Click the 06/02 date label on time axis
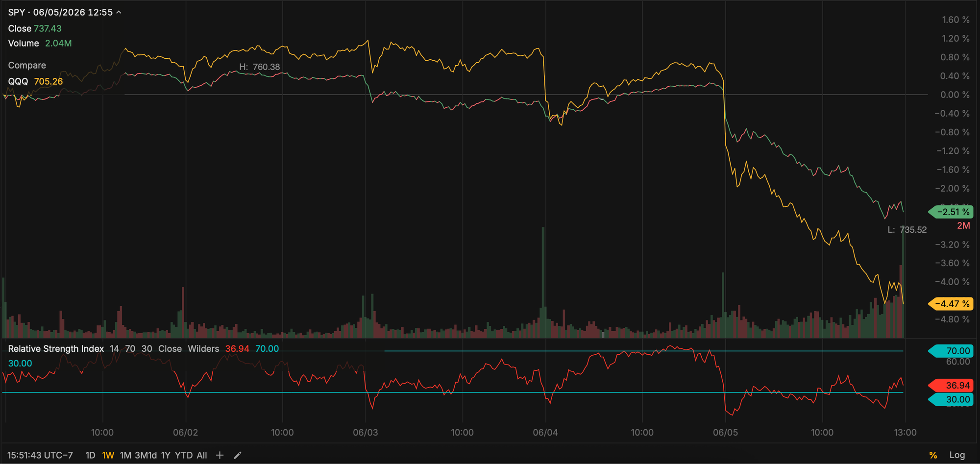Screen dimensions: 980x464 point(185,433)
